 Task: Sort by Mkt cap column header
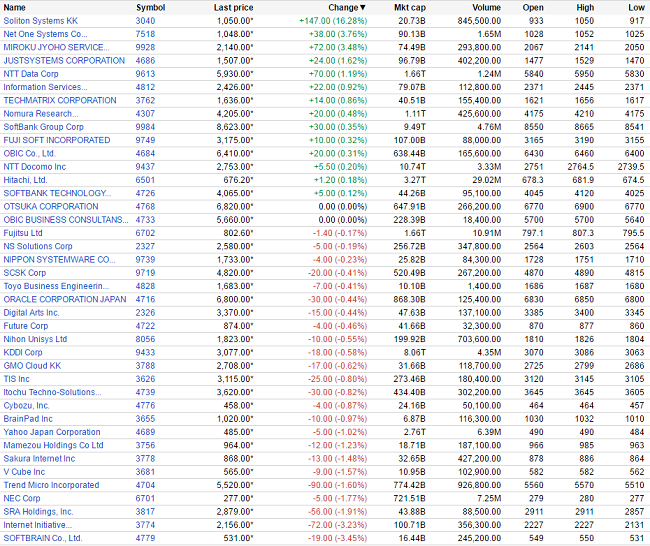coord(410,7)
